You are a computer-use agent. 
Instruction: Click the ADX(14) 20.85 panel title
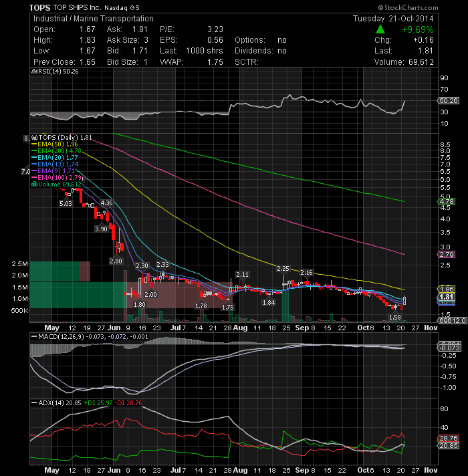pos(60,403)
